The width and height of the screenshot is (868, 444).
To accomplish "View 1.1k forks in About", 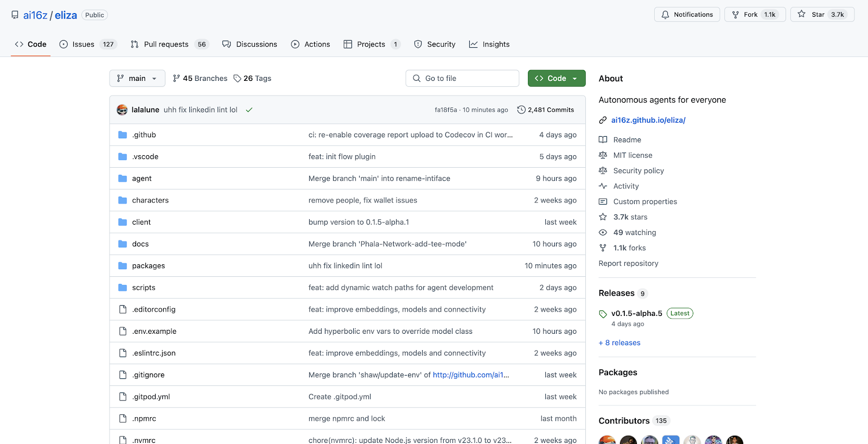I will tap(629, 248).
